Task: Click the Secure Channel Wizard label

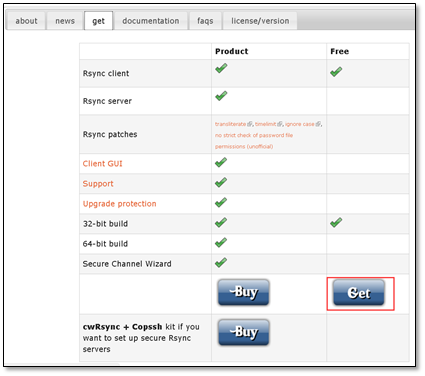Action: point(127,264)
